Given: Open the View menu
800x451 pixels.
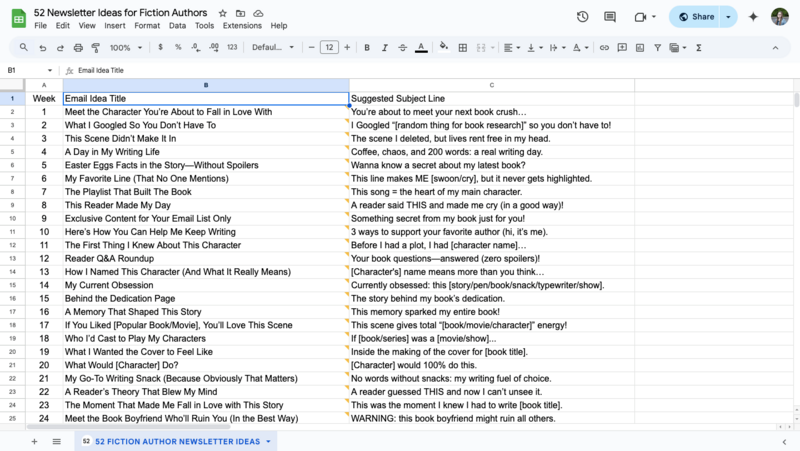Looking at the screenshot, I should click(87, 26).
